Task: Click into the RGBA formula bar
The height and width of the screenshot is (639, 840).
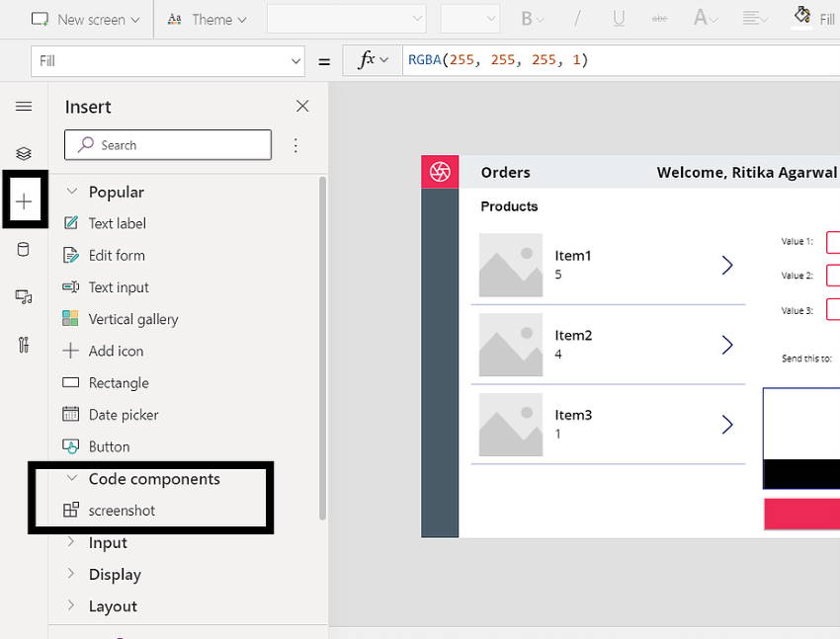Action: click(622, 60)
